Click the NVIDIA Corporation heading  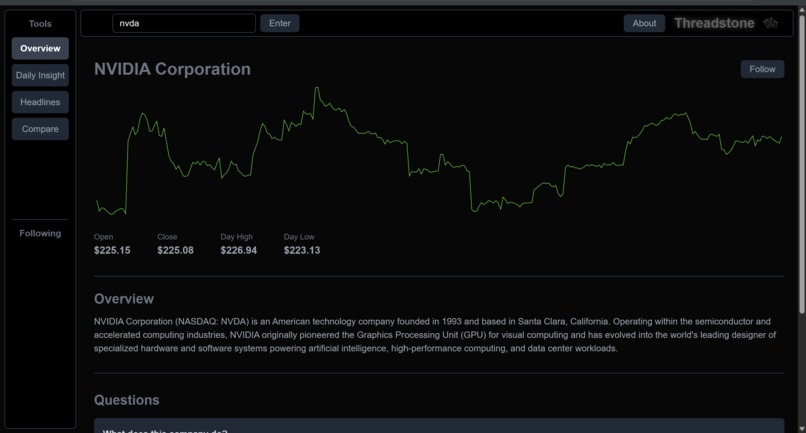click(x=172, y=69)
